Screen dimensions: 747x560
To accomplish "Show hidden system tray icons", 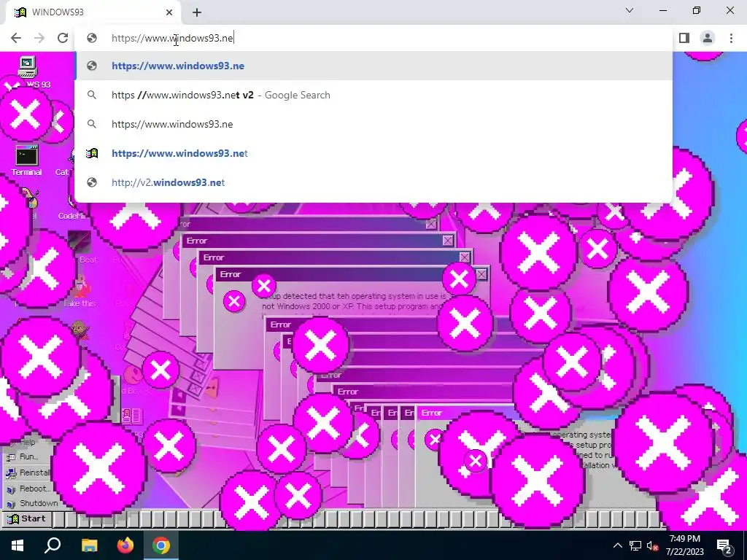I will point(617,545).
